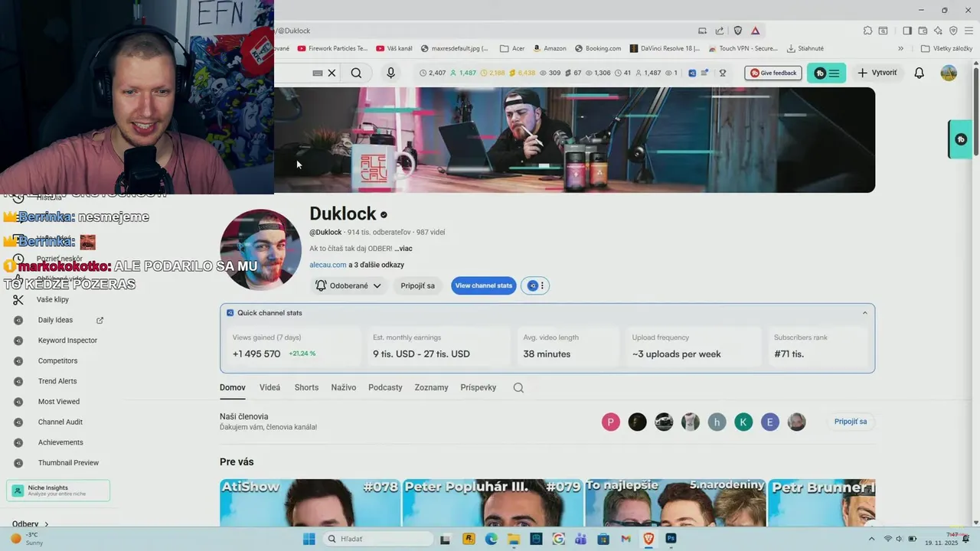980x551 pixels.
Task: Click the Vytvoriť create button
Action: click(877, 73)
